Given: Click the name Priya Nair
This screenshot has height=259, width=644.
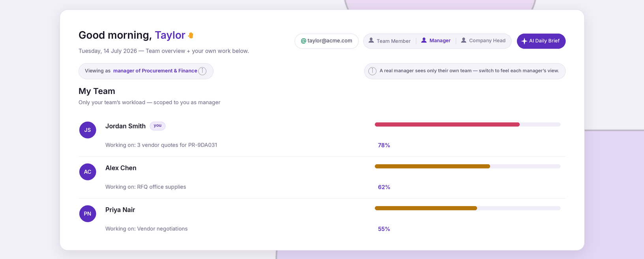Looking at the screenshot, I should (x=120, y=210).
